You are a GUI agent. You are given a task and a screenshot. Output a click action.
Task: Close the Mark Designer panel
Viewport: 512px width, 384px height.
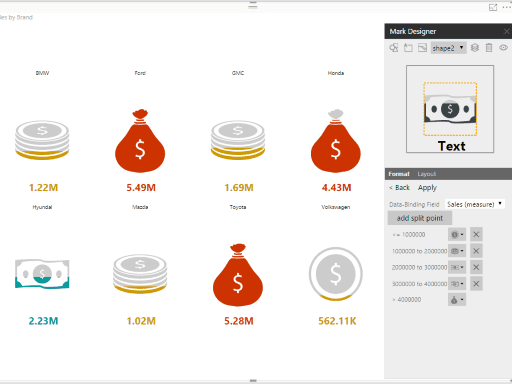[x=506, y=31]
